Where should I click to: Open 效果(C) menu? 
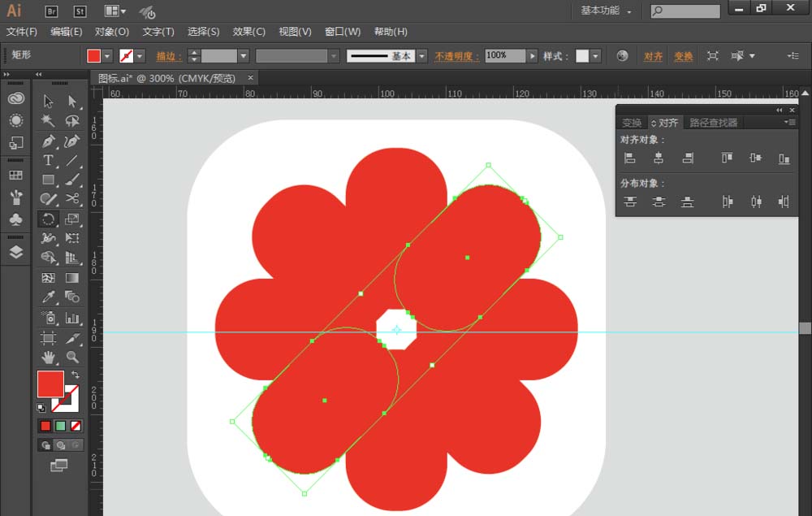(x=249, y=32)
